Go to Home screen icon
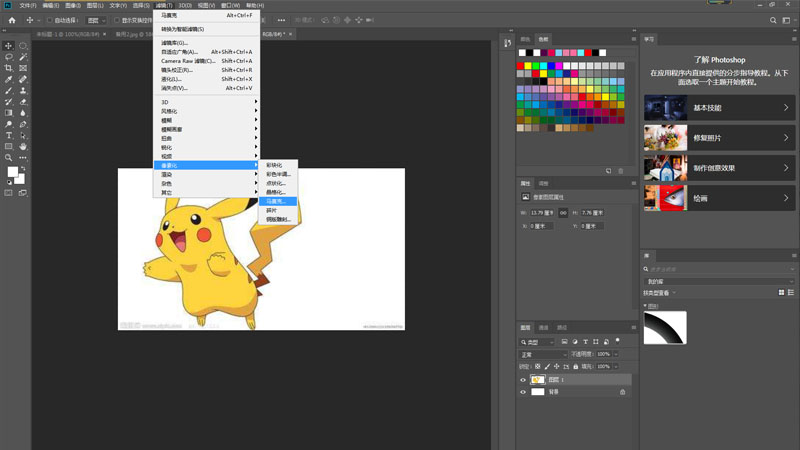 [x=12, y=20]
